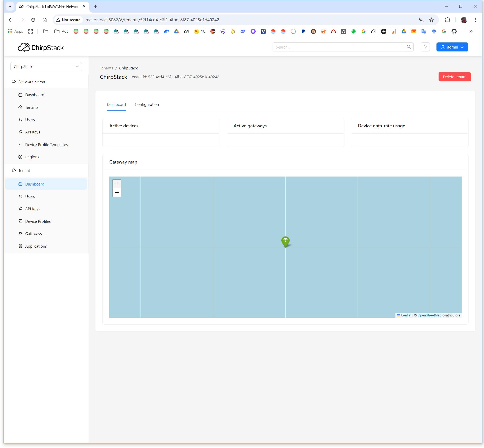Open the help question mark button

[425, 47]
